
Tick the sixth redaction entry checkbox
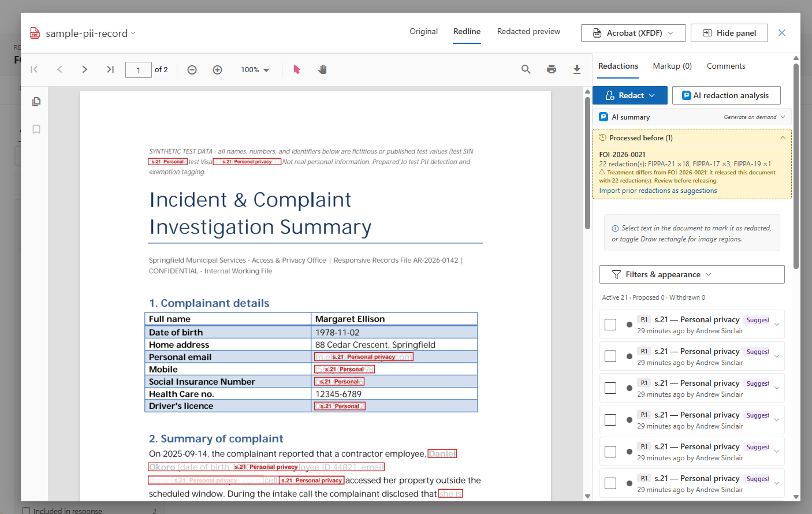[x=610, y=483]
